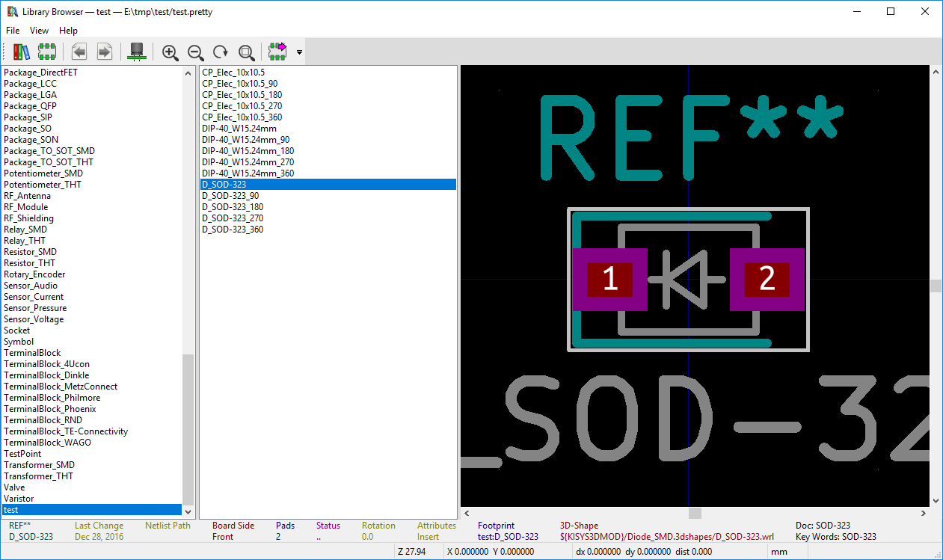Screen dimensions: 943x560
Task: Open the View menu
Action: (x=39, y=31)
